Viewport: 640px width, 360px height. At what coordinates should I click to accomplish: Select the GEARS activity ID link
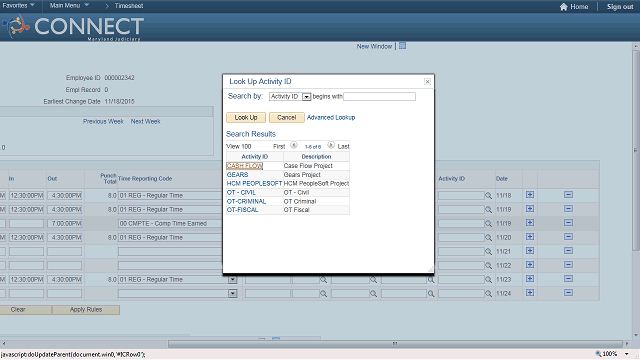[x=238, y=175]
